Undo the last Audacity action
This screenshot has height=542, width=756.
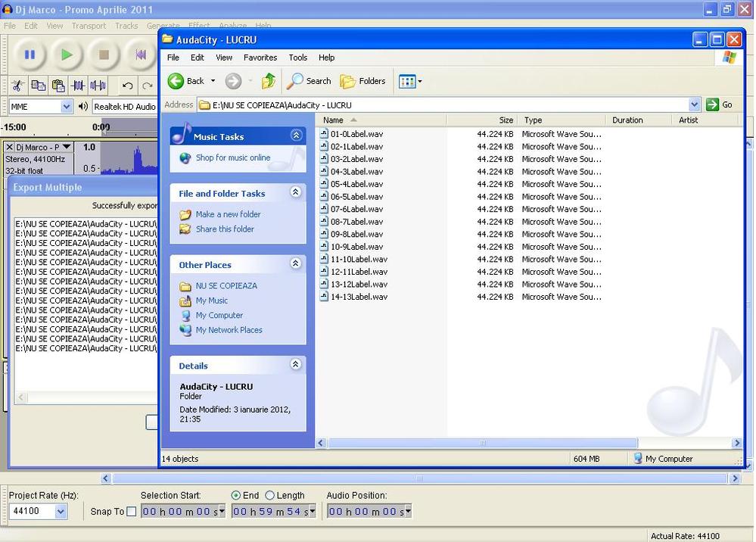pyautogui.click(x=127, y=86)
